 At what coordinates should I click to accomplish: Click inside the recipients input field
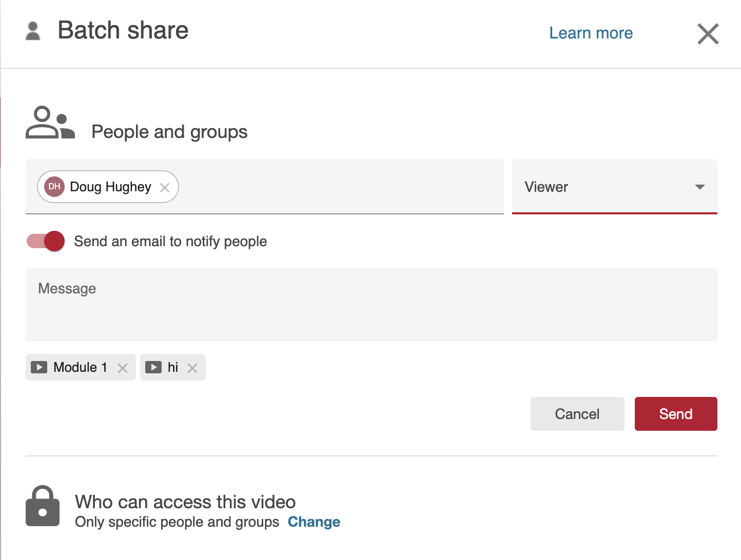(x=339, y=187)
